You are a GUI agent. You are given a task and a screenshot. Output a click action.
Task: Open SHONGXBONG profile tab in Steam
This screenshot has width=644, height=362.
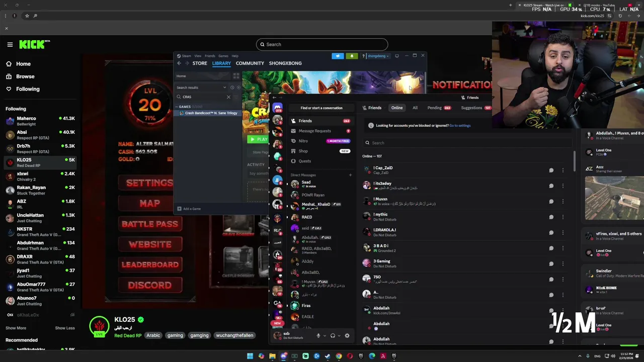click(285, 63)
